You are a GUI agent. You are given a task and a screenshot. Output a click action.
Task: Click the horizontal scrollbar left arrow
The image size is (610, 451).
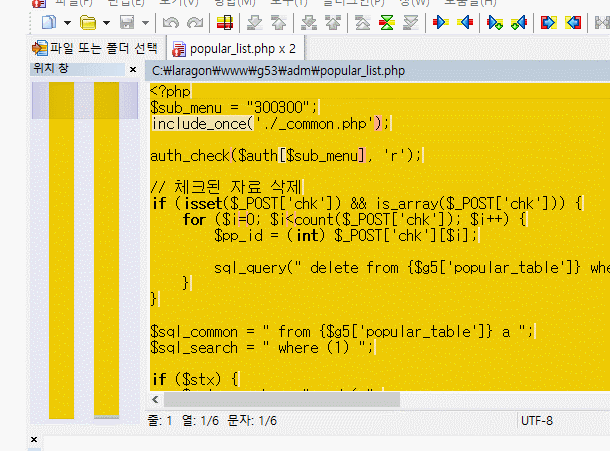[x=155, y=399]
